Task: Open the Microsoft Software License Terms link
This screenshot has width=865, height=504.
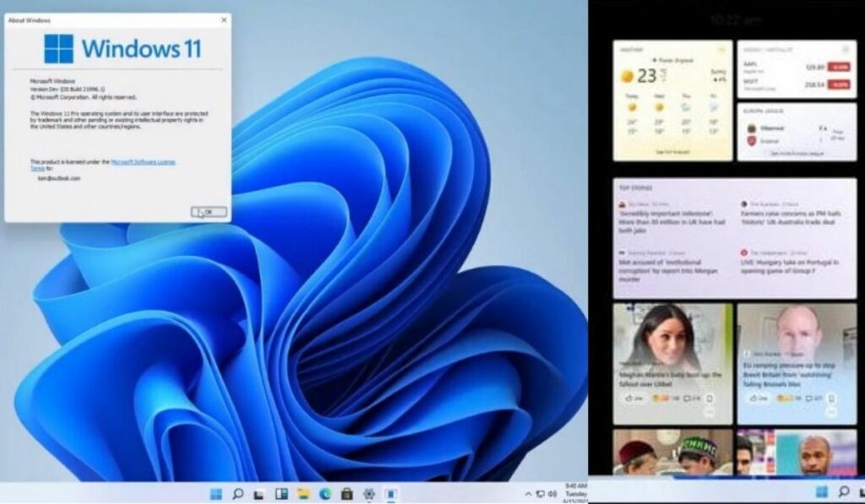Action: tap(144, 162)
